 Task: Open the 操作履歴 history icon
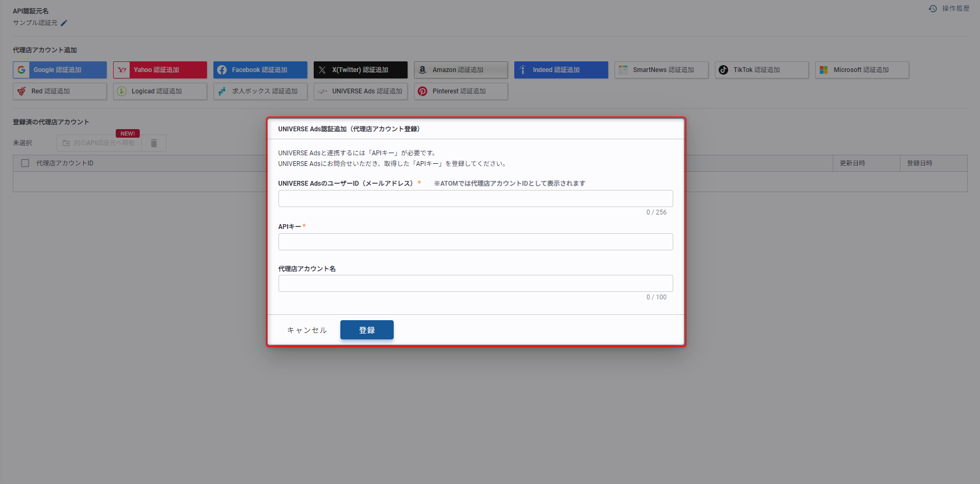pyautogui.click(x=933, y=9)
